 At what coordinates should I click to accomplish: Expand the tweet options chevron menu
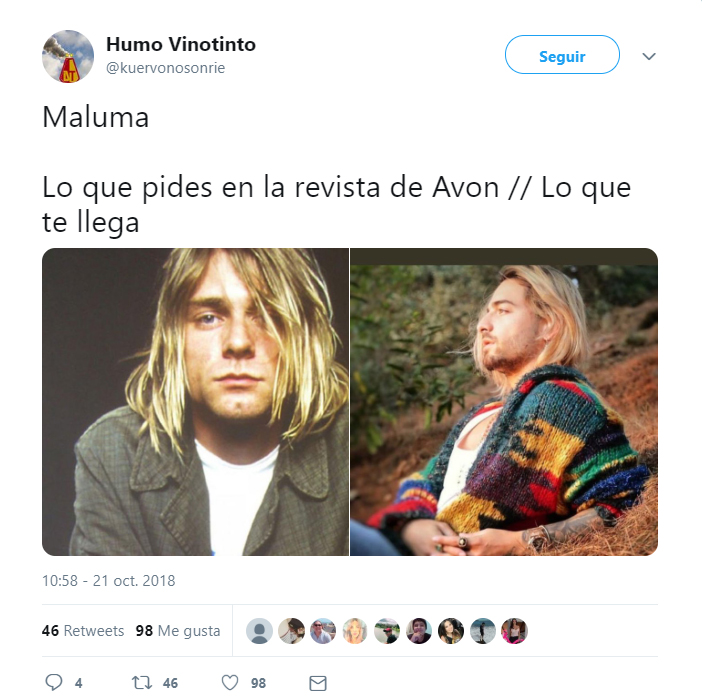[649, 56]
